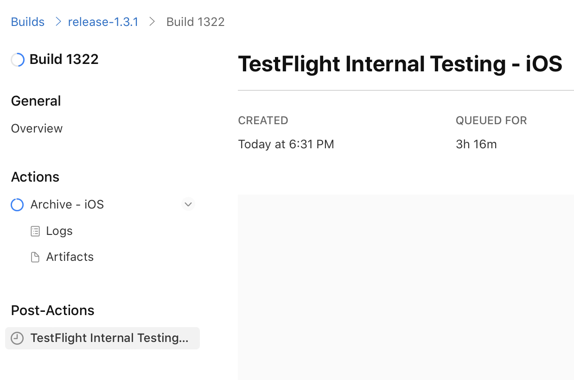Image resolution: width=574 pixels, height=392 pixels.
Task: Collapse the Archive - iOS chevron
Action: pos(188,204)
